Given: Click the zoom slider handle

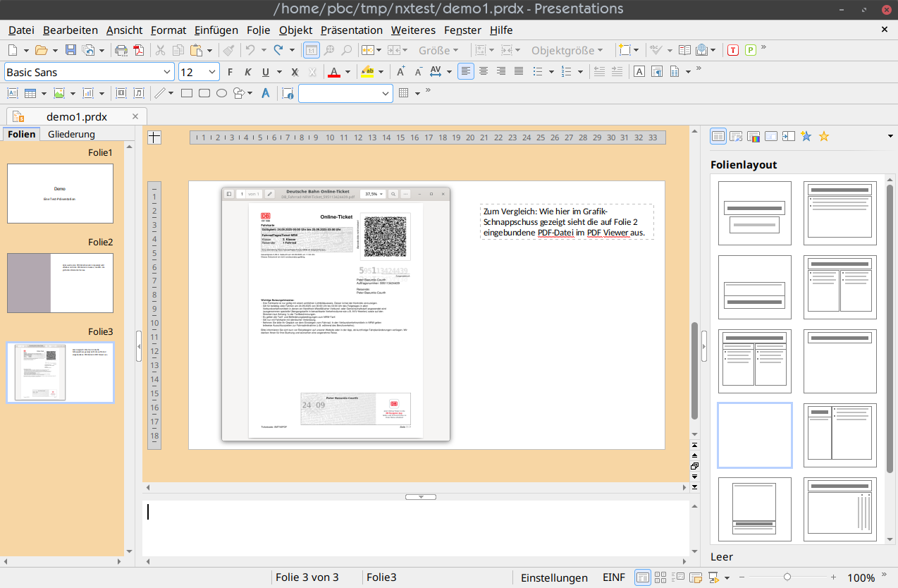Looking at the screenshot, I should (787, 577).
